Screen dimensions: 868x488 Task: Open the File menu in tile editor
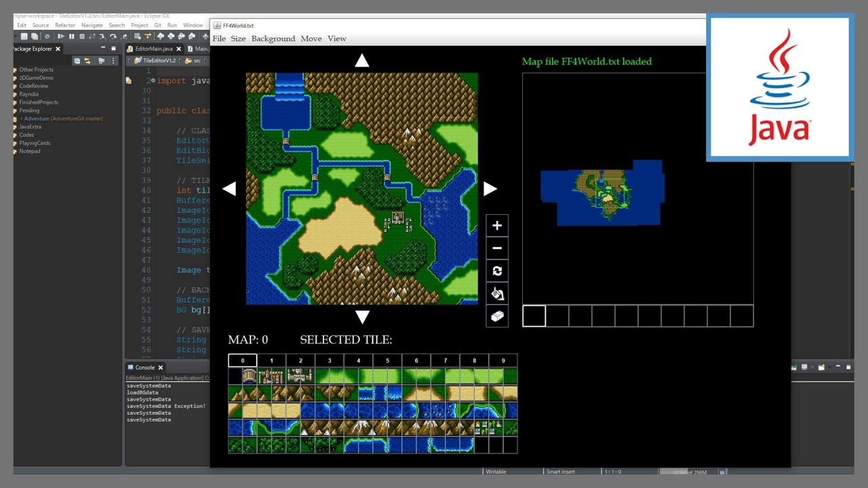click(219, 39)
